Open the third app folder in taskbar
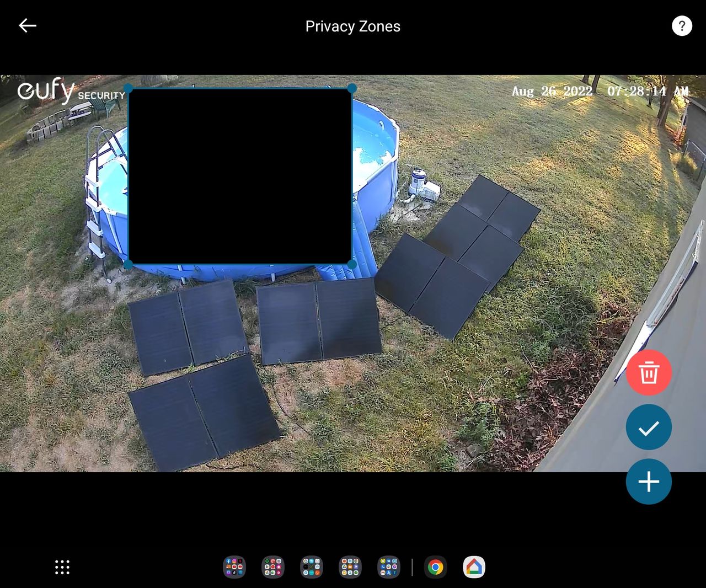The width and height of the screenshot is (706, 588). 312,567
